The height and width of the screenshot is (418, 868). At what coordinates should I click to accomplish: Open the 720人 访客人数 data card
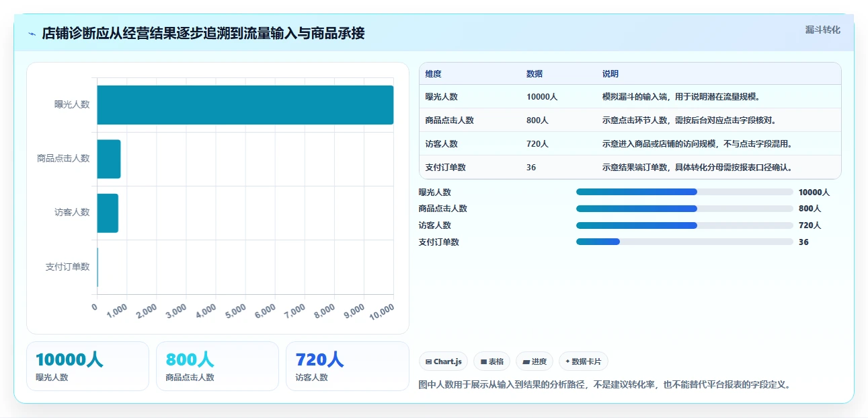[347, 366]
